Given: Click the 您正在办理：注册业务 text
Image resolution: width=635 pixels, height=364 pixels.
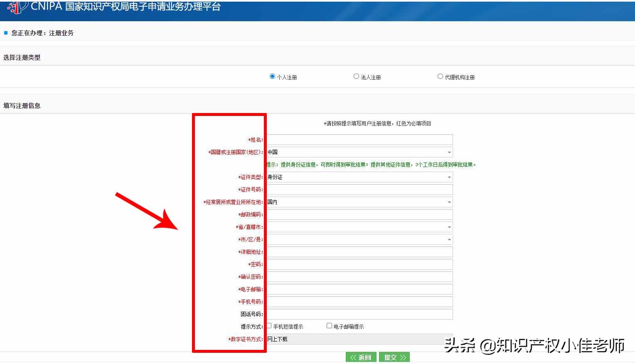Looking at the screenshot, I should (42, 33).
